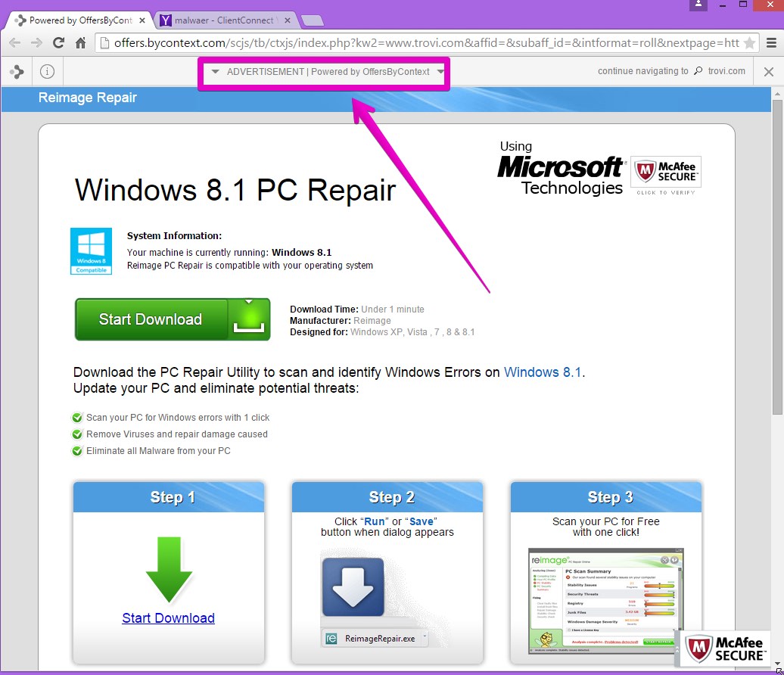The height and width of the screenshot is (675, 784).
Task: Bookmark this page using the star icon
Action: [749, 43]
